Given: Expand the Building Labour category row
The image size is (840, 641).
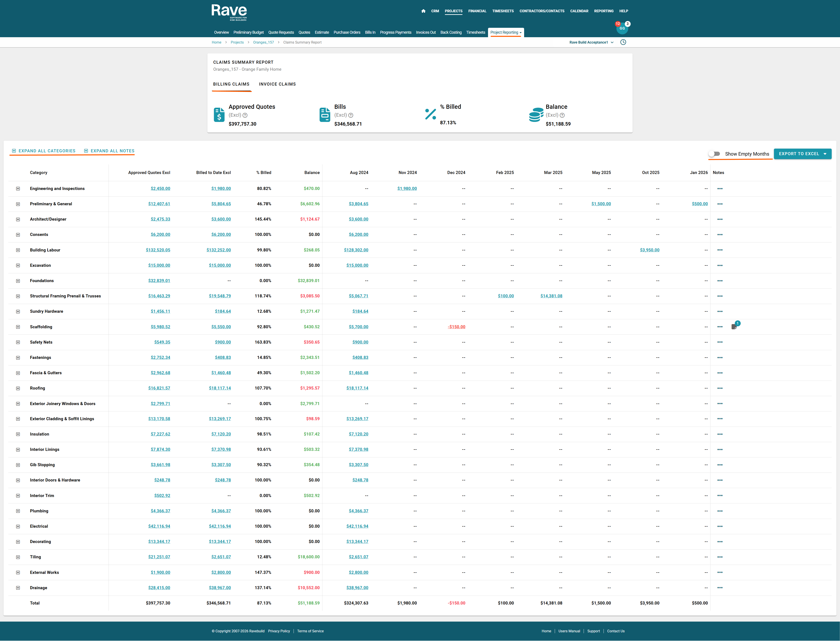Looking at the screenshot, I should pos(18,250).
